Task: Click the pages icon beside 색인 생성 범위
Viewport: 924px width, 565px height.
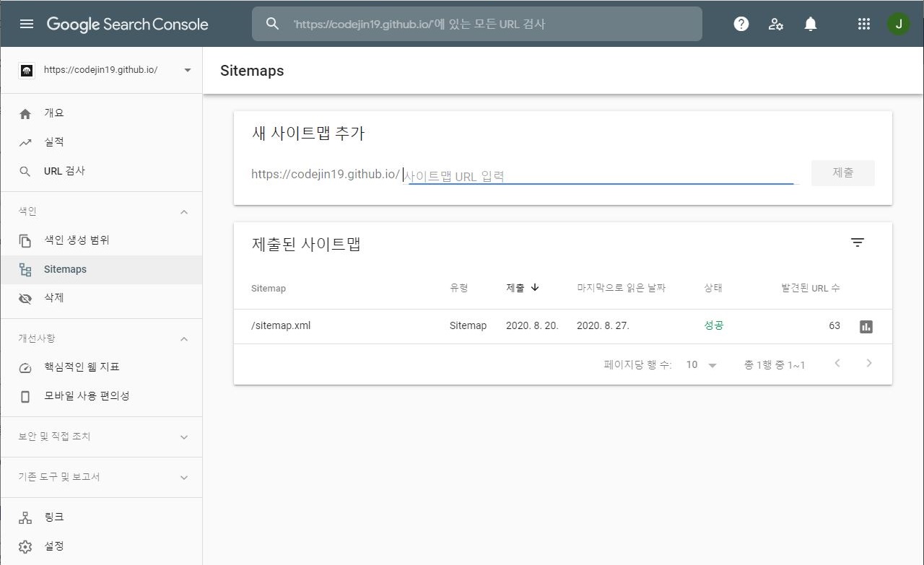Action: [25, 240]
